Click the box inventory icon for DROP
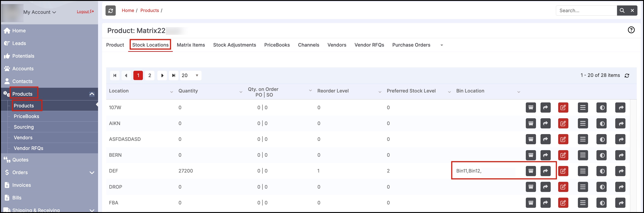This screenshot has width=644, height=213. (x=531, y=187)
